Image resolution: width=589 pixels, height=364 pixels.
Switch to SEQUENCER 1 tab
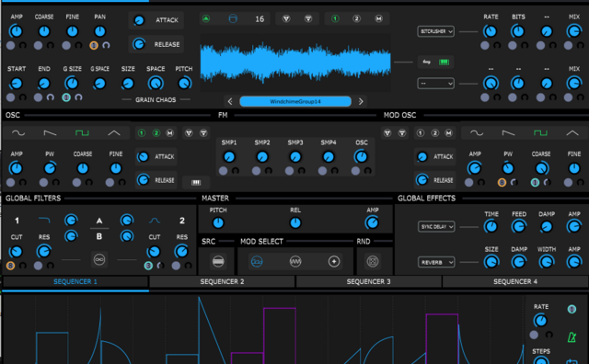pyautogui.click(x=75, y=281)
